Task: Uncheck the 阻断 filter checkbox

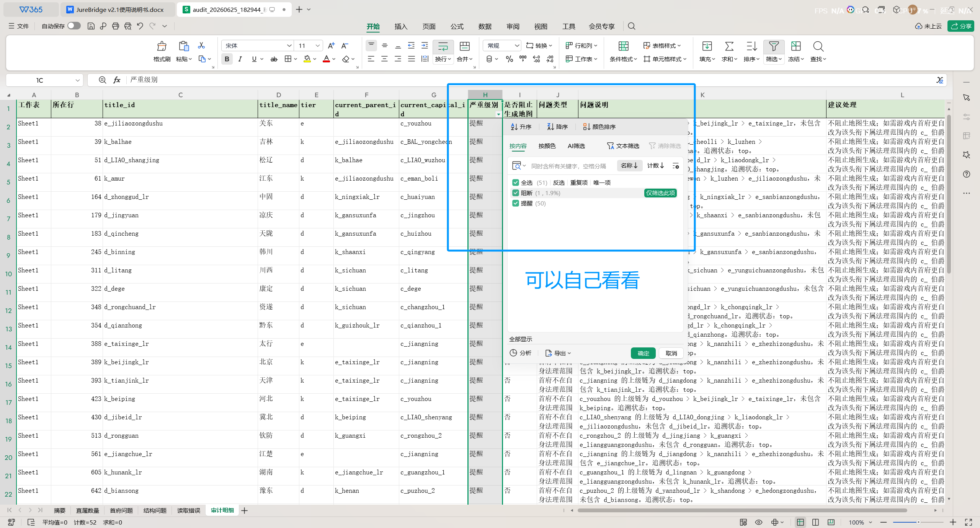Action: coord(515,193)
